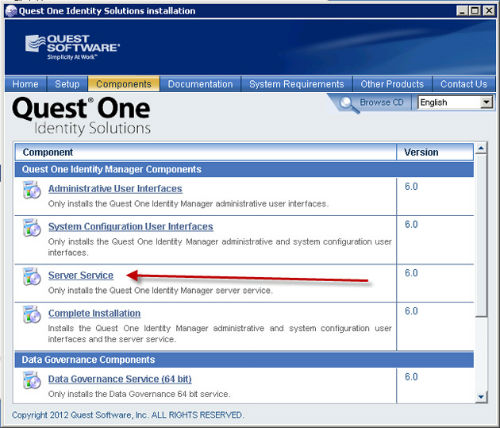Click version 6.0 in Complete Installation row
Image resolution: width=500 pixels, height=428 pixels.
(411, 311)
